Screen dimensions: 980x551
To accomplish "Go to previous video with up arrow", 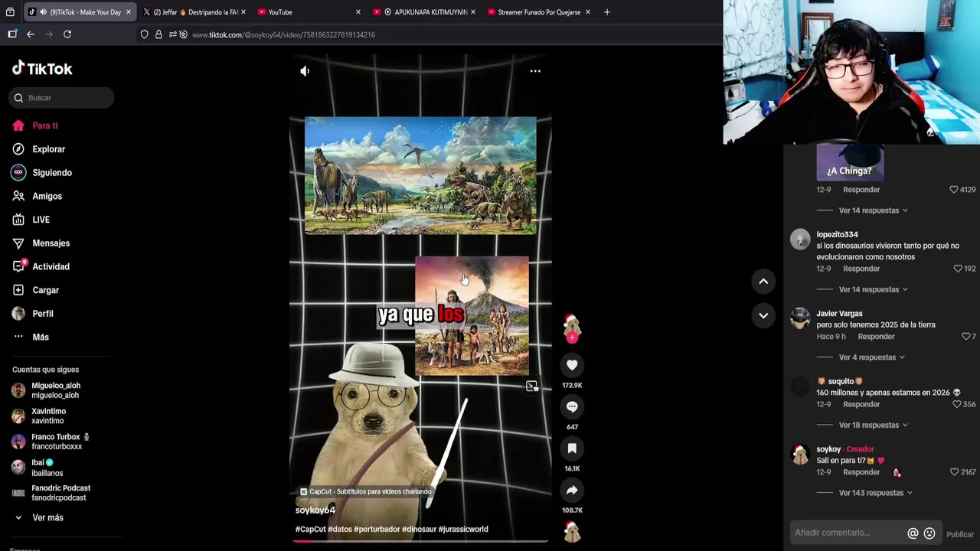I will 763,282.
